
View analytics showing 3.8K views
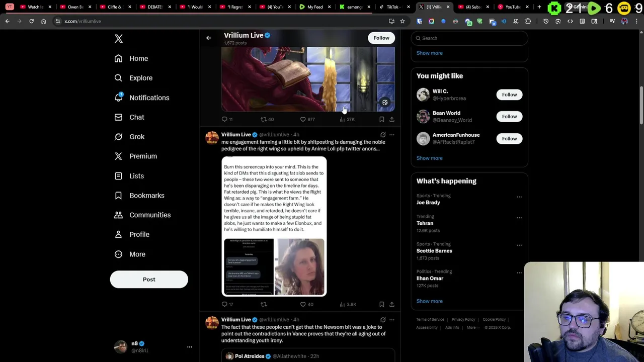pyautogui.click(x=348, y=305)
